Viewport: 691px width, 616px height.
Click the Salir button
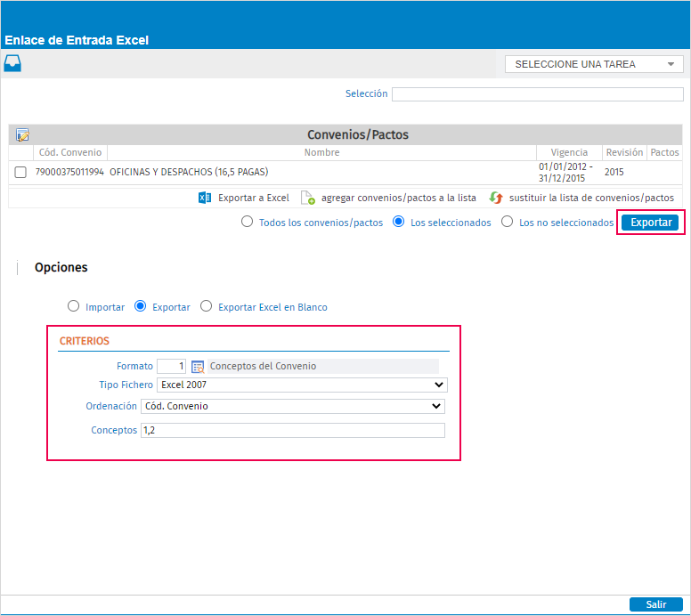pyautogui.click(x=656, y=604)
